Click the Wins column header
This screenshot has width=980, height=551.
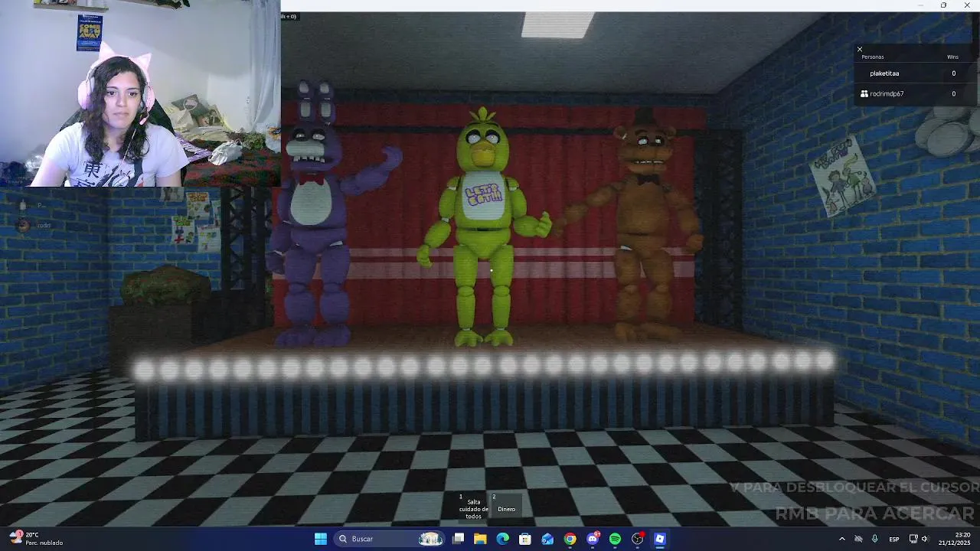click(952, 57)
